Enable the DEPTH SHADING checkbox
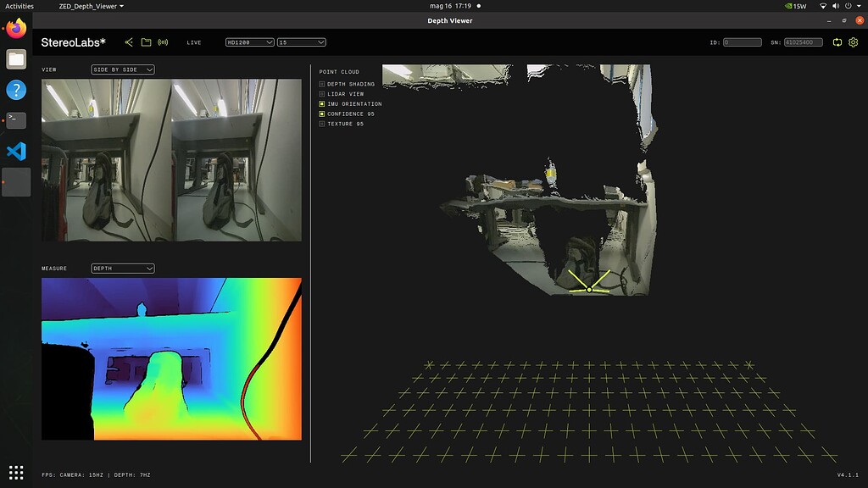The height and width of the screenshot is (488, 868). click(321, 83)
